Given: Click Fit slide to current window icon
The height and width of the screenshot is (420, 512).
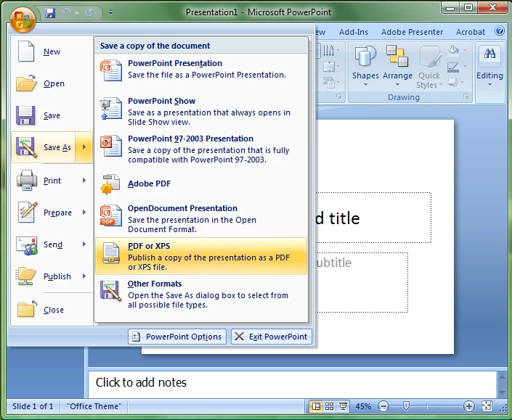Looking at the screenshot, I should 487,406.
